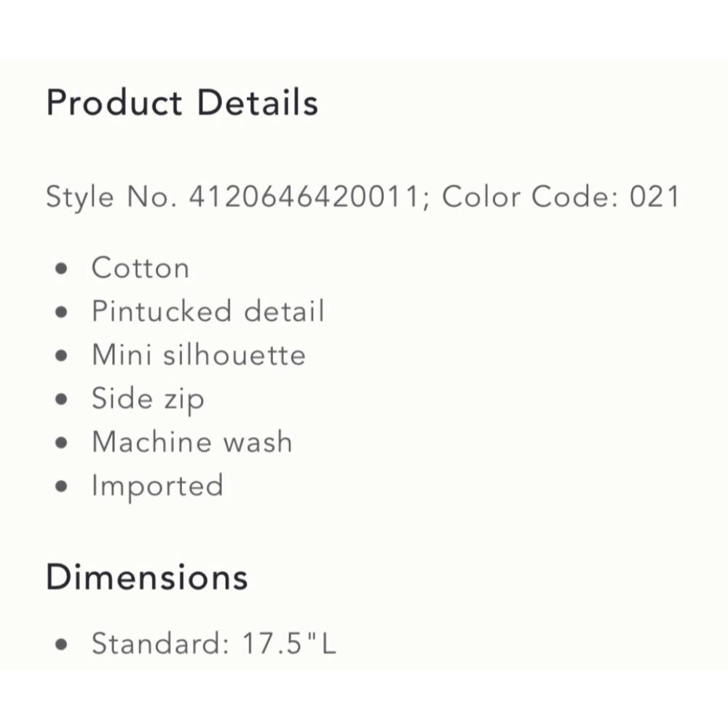Image resolution: width=728 pixels, height=728 pixels.
Task: Click the Cotton list item
Action: point(141,268)
